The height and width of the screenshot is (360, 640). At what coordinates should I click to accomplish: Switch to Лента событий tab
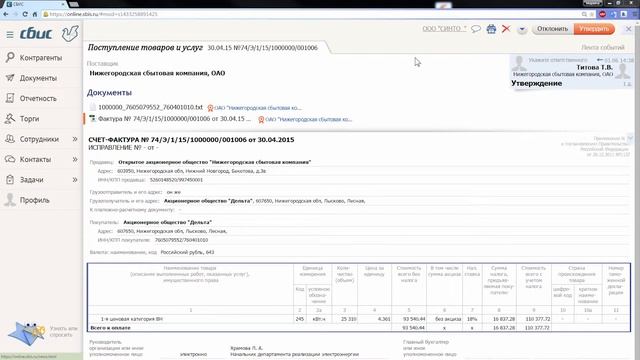click(602, 47)
